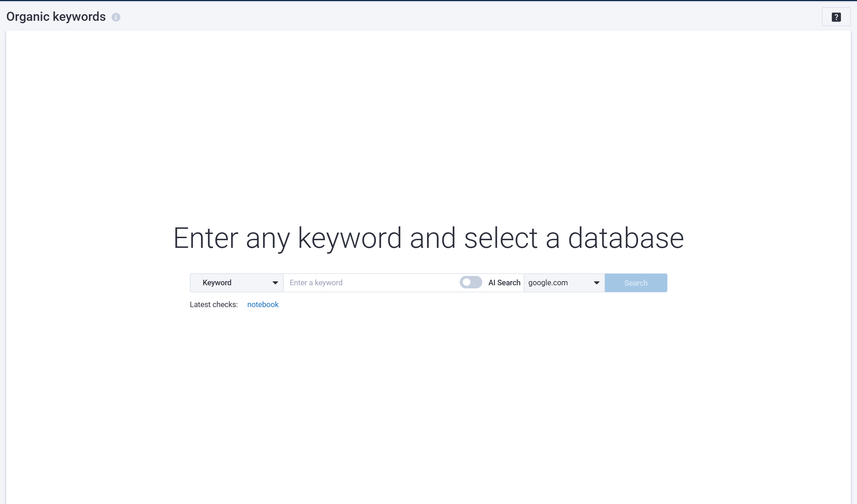Click the google.com text in database selector

[548, 283]
